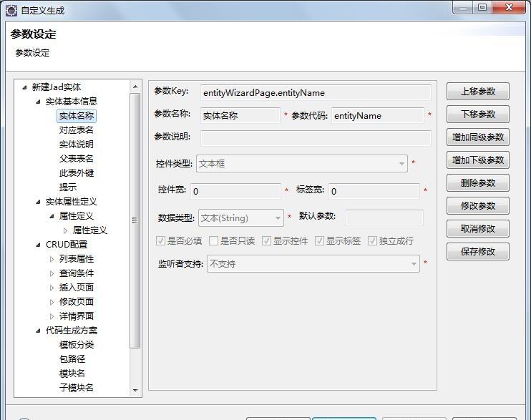Click the tree vertical scrollbar thumb
This screenshot has width=531, height=420.
click(x=135, y=220)
